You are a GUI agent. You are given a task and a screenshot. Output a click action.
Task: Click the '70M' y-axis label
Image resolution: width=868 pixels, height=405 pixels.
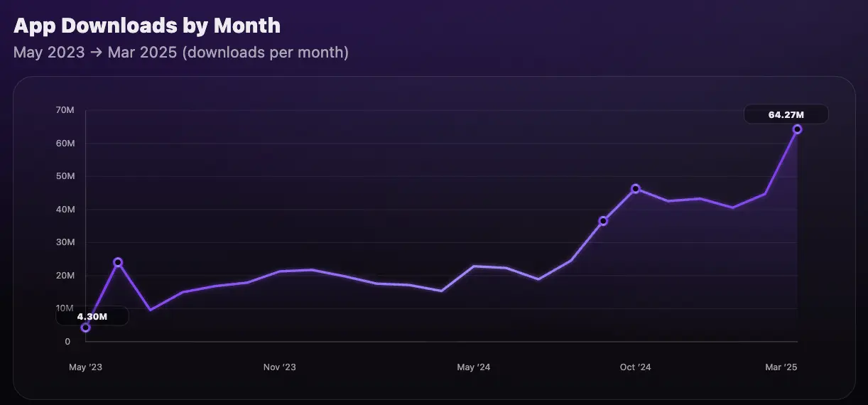point(65,110)
